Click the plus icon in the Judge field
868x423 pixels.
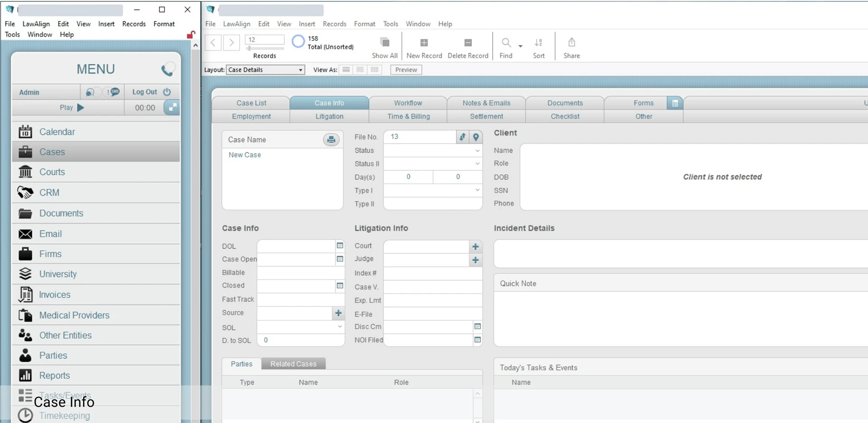pos(476,260)
